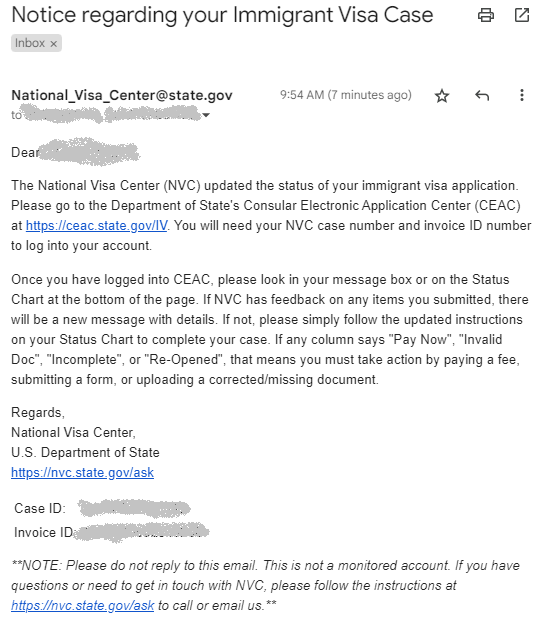Print this email with the printer icon

[486, 16]
